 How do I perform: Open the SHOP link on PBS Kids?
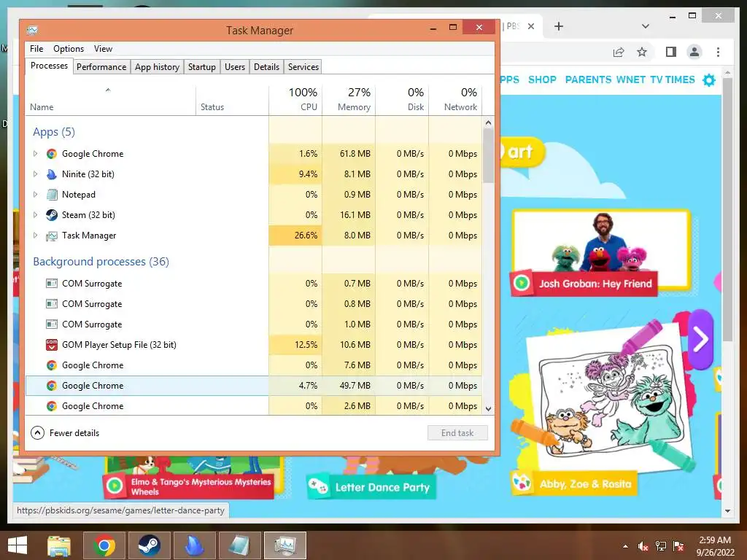(542, 79)
